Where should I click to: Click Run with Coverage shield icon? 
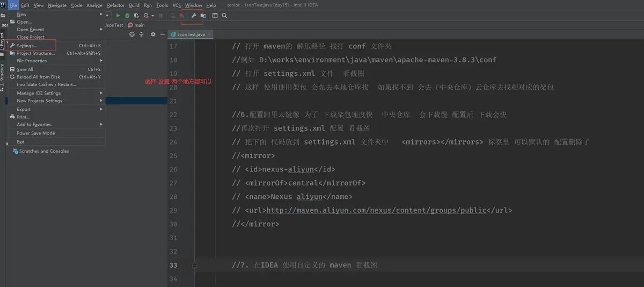pyautogui.click(x=137, y=16)
